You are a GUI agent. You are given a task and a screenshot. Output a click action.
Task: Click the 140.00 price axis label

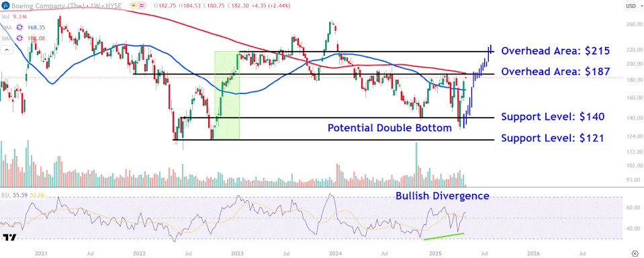click(x=634, y=118)
